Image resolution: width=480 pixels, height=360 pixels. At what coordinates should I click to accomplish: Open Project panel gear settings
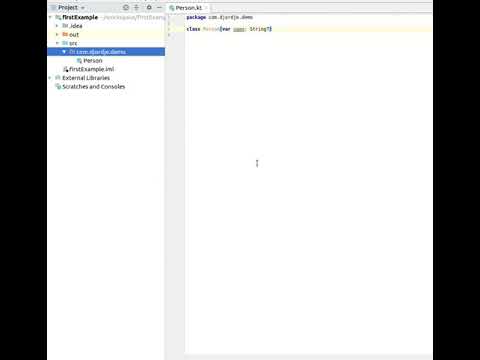point(149,7)
